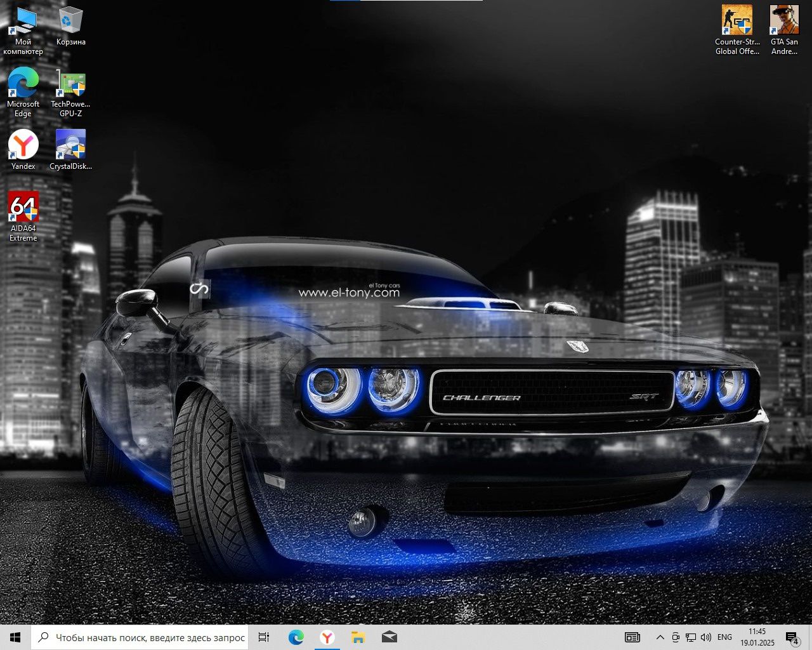The height and width of the screenshot is (650, 812).
Task: Switch the ENG input language indicator
Action: pos(724,637)
